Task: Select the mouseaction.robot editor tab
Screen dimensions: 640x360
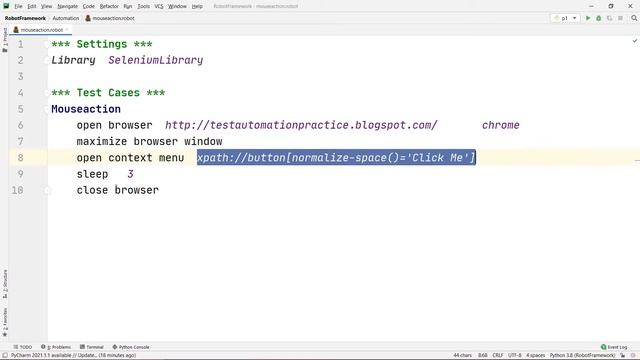Action: coord(39,30)
